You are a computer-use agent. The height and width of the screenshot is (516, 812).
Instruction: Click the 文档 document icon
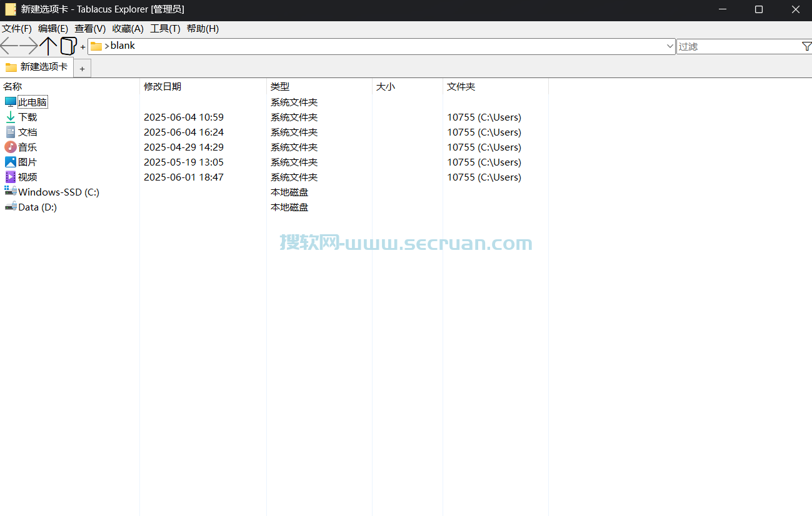[11, 132]
